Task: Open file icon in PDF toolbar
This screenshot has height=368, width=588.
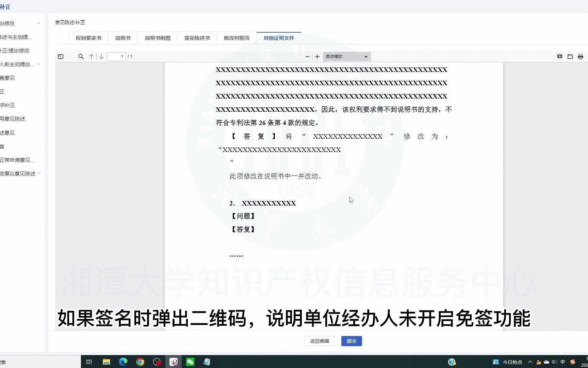Action: click(x=570, y=57)
